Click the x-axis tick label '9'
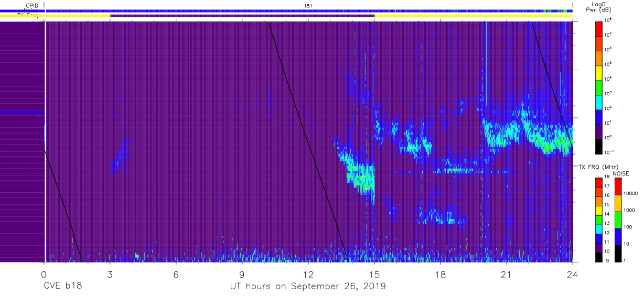Image resolution: width=644 pixels, height=297 pixels. (242, 274)
